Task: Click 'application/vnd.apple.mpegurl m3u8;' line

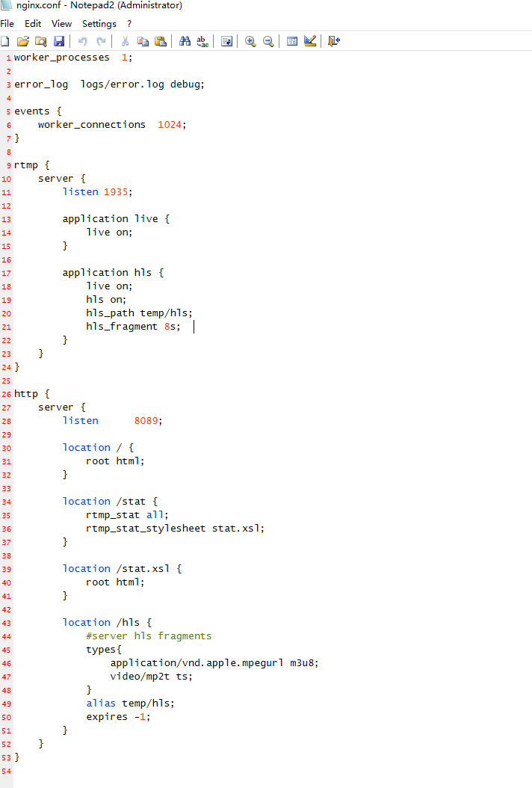Action: [214, 663]
